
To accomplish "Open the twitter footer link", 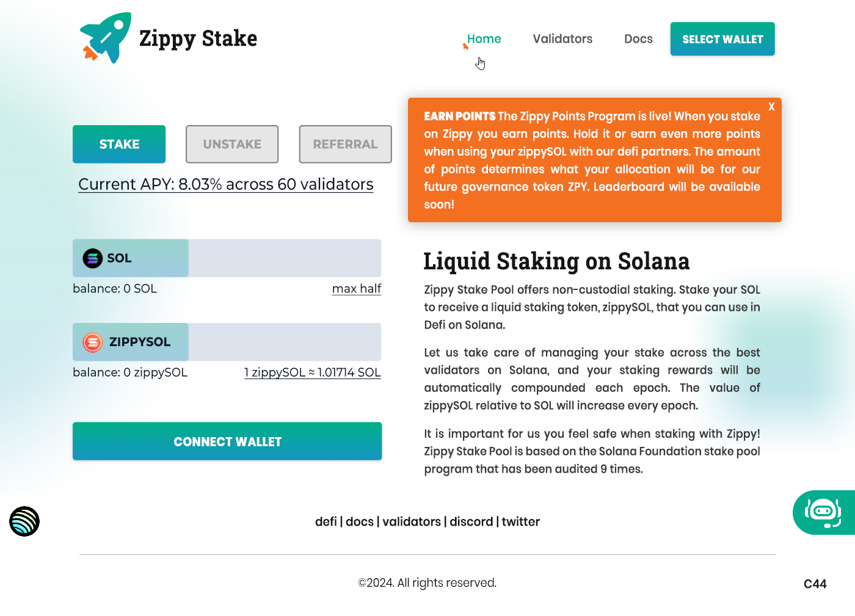I will (x=521, y=522).
